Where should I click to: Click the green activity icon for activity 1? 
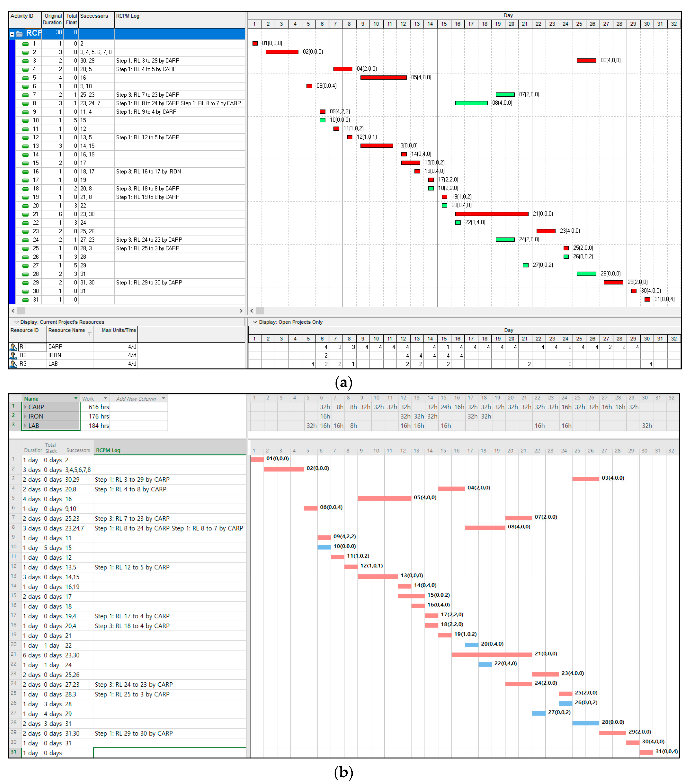[25, 44]
